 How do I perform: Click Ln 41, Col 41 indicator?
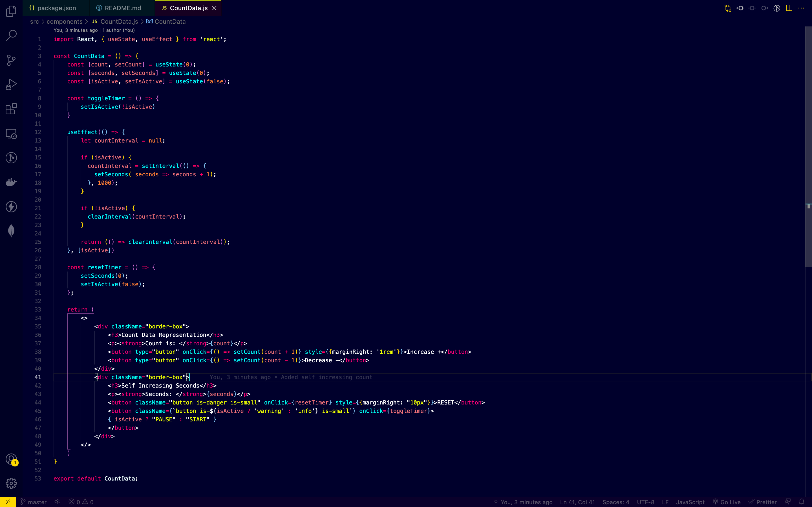577,502
